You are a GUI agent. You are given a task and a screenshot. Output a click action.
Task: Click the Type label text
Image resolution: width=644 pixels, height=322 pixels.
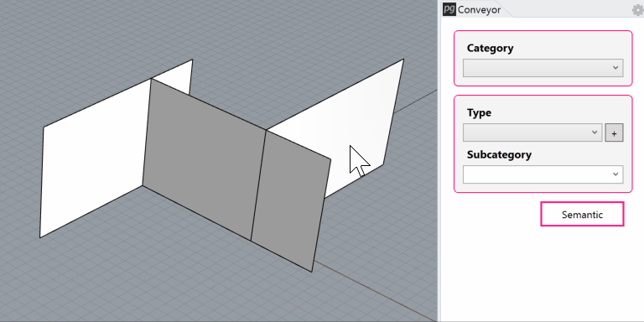tap(479, 112)
